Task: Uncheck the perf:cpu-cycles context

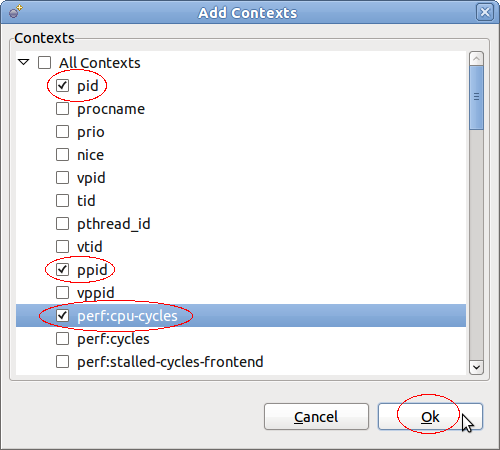Action: 62,315
